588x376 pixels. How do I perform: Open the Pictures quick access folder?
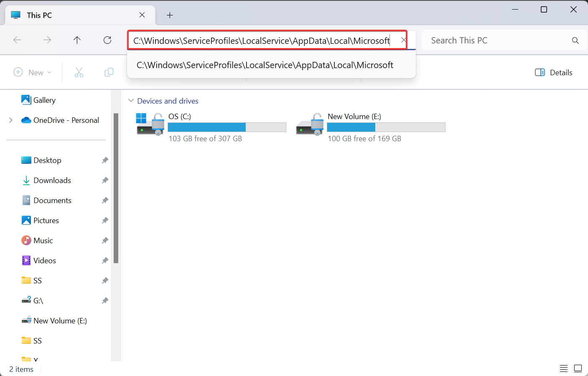pyautogui.click(x=40, y=221)
